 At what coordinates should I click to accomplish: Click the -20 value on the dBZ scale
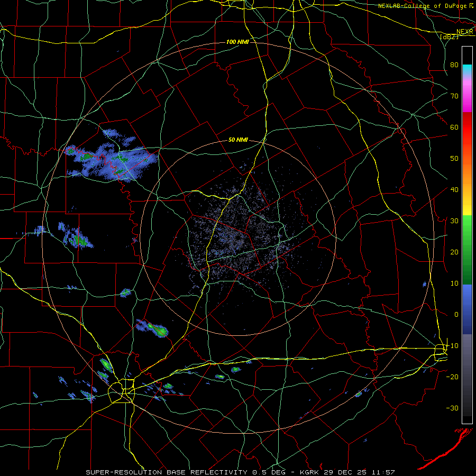coord(452,377)
